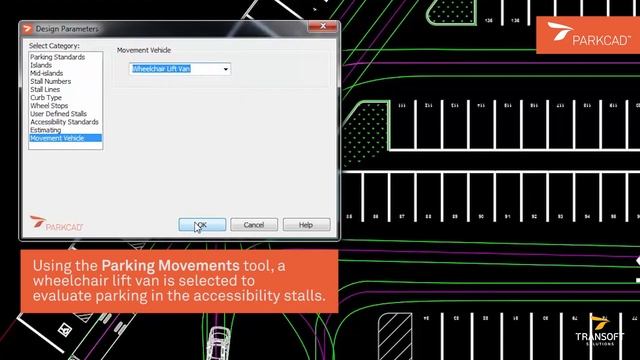Click the ParkCAD logo in the dialog
This screenshot has height=360, width=640.
[x=56, y=223]
